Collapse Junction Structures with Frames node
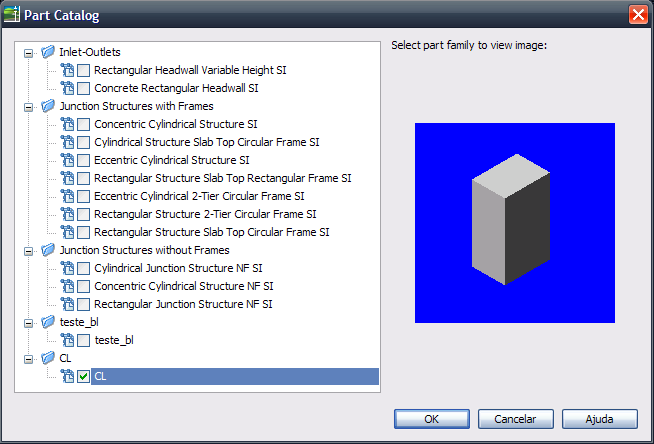The image size is (654, 444). tap(28, 107)
